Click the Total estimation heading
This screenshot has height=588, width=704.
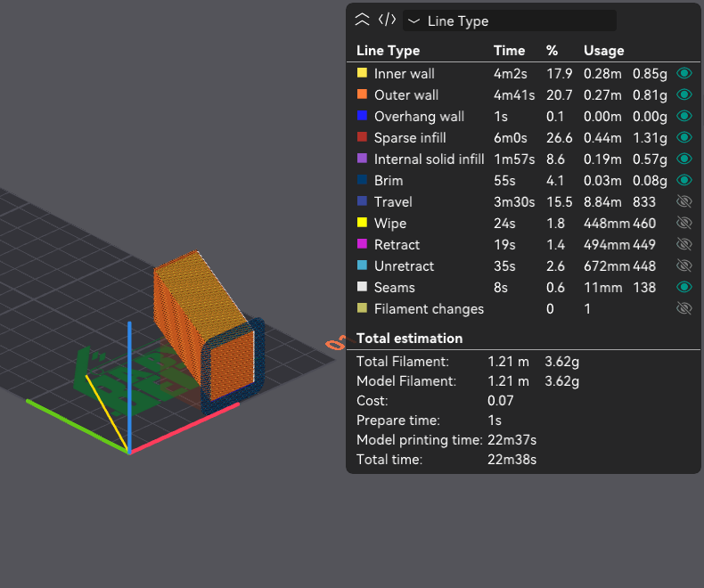click(409, 339)
